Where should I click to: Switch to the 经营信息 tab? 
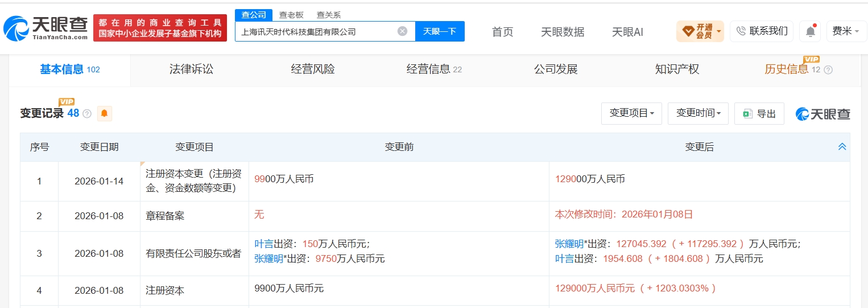point(434,69)
